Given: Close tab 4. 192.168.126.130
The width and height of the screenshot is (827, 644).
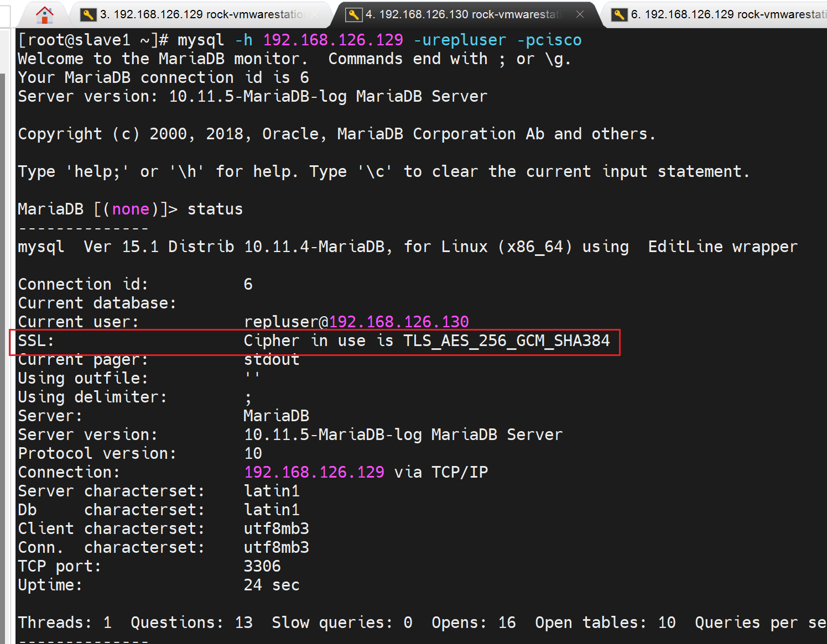Looking at the screenshot, I should [x=580, y=14].
